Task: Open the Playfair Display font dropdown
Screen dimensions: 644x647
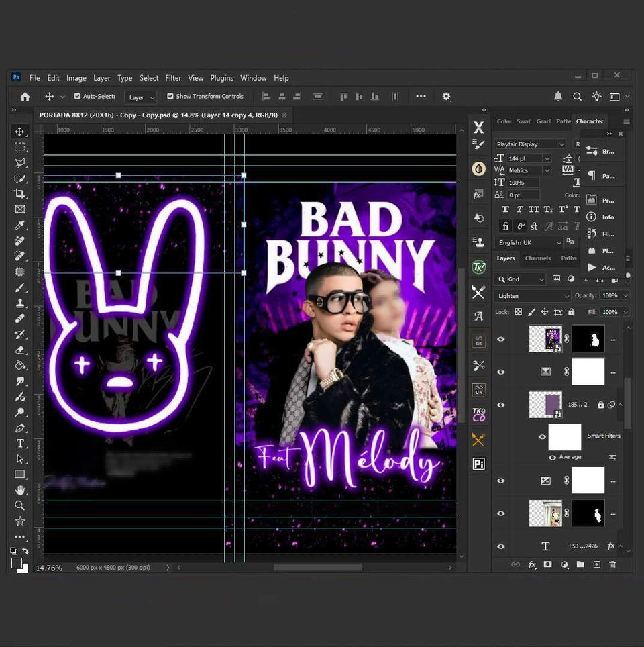Action: click(561, 144)
